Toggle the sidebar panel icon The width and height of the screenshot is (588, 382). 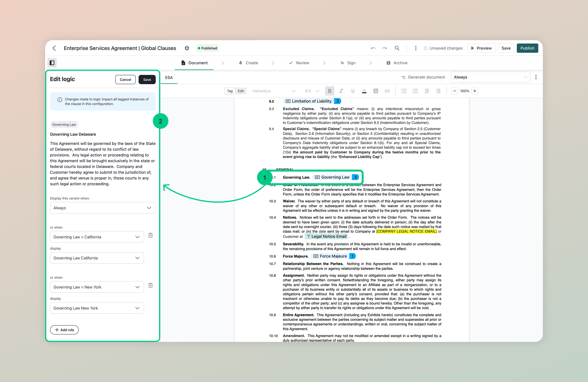(x=52, y=63)
